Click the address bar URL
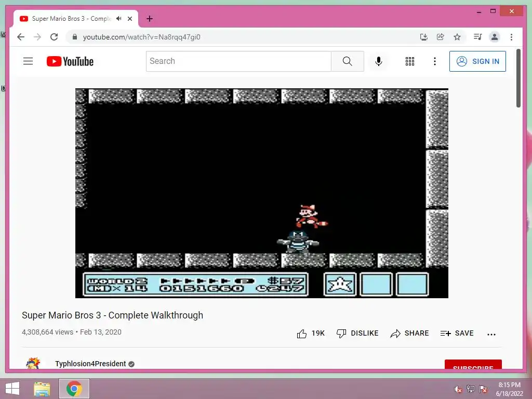532x399 pixels. pos(141,37)
